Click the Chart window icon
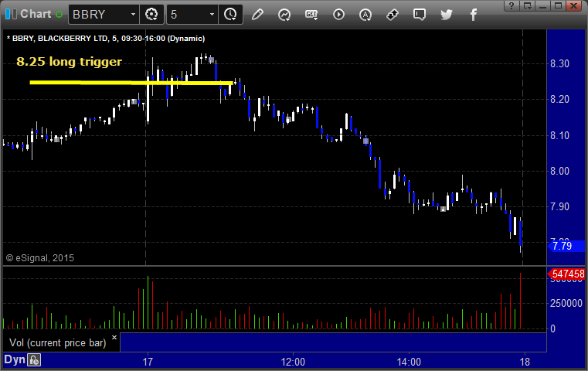 point(11,14)
